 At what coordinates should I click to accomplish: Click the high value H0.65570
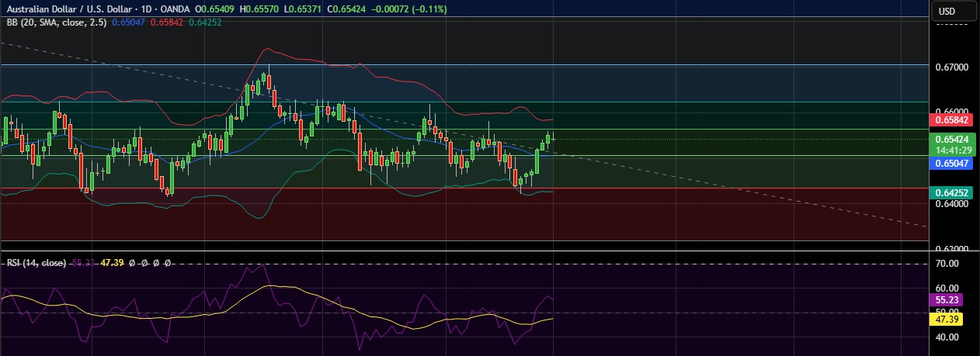point(261,9)
